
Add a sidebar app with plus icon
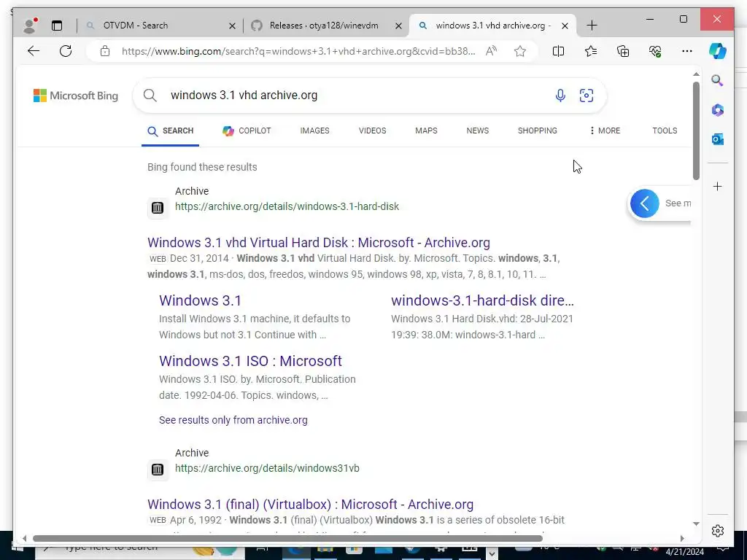coord(718,186)
